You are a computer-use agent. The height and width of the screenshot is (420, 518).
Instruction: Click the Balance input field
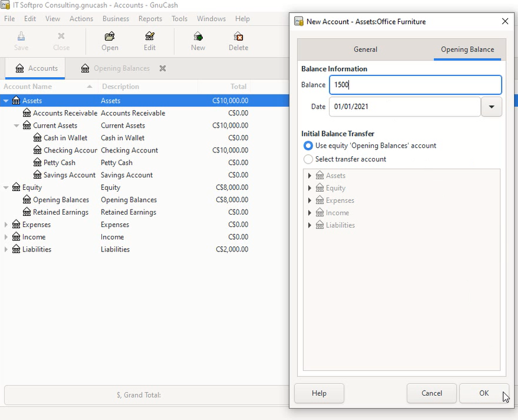tap(415, 85)
